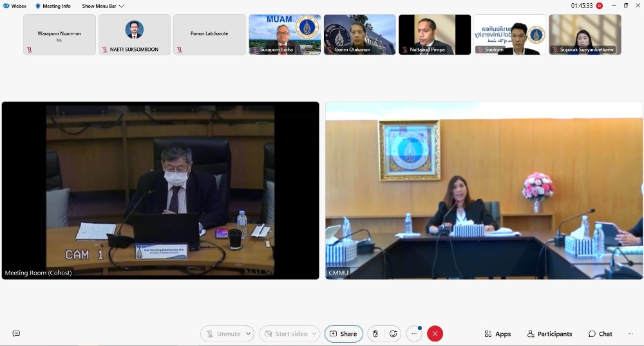Image resolution: width=644 pixels, height=346 pixels.
Task: Open the closed captions panel icon
Action: click(x=16, y=334)
